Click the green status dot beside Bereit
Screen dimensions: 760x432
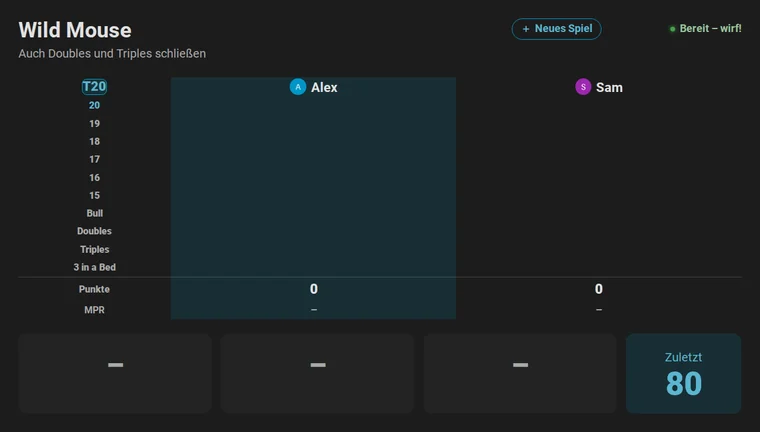(672, 29)
